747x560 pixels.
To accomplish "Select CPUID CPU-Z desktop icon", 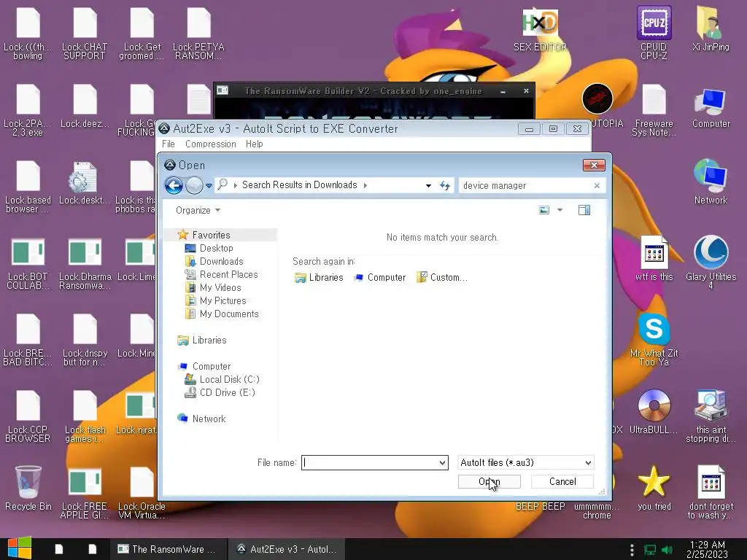I will tap(654, 32).
